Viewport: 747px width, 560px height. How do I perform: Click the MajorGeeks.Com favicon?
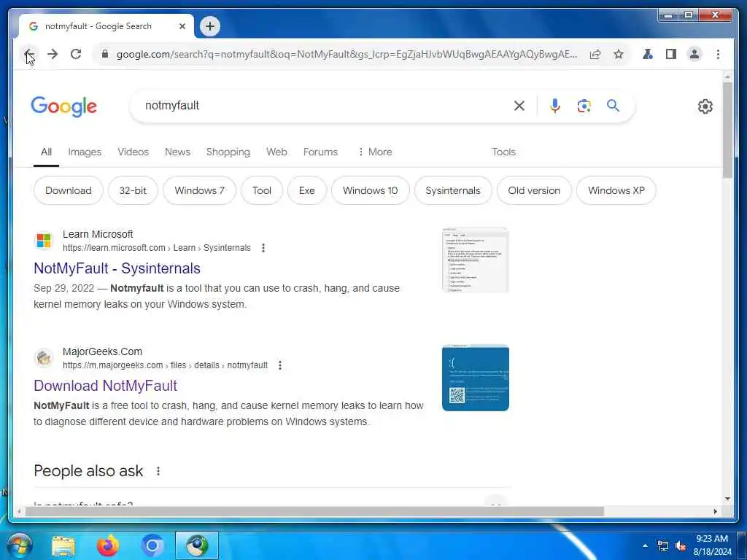tap(44, 357)
